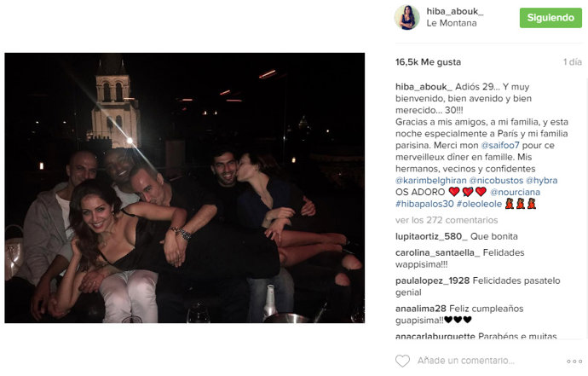Open the @hybra mention
Image resolution: width=588 pixels, height=376 pixels.
[x=541, y=180]
